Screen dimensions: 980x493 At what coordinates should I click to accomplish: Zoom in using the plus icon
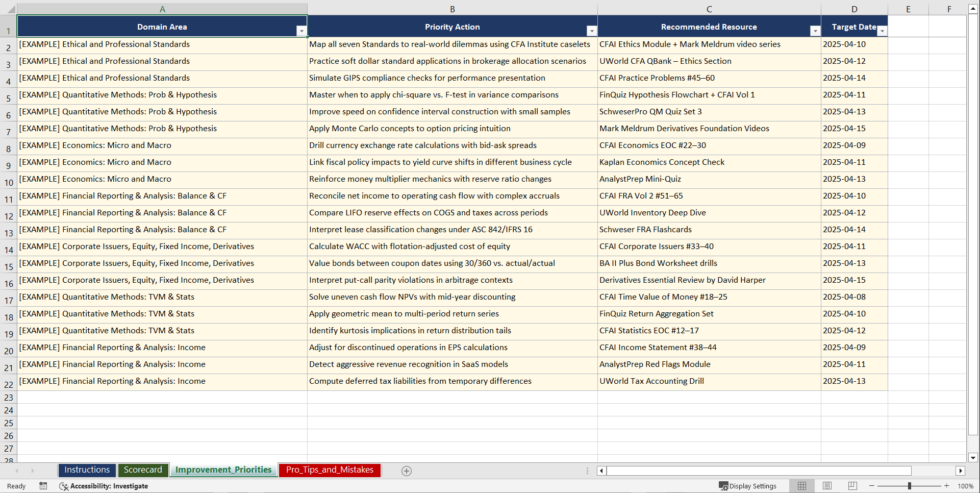point(946,486)
